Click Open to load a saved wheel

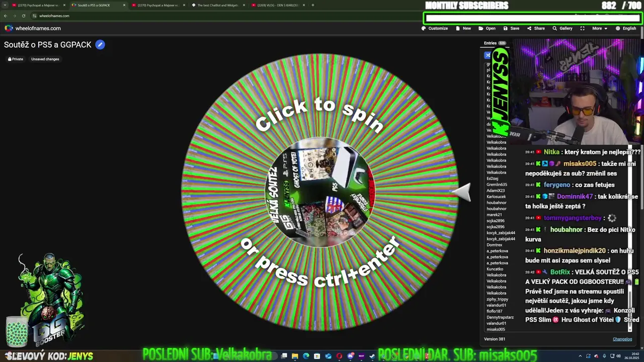(487, 28)
